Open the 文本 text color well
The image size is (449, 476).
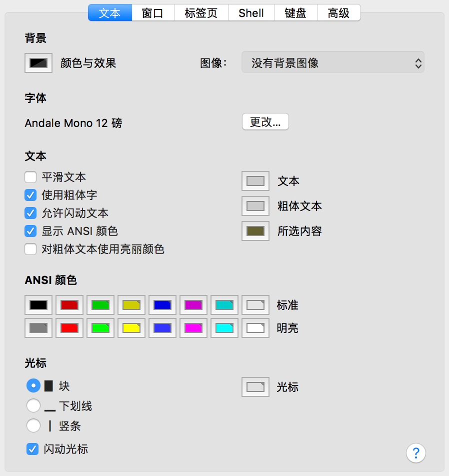click(x=255, y=181)
